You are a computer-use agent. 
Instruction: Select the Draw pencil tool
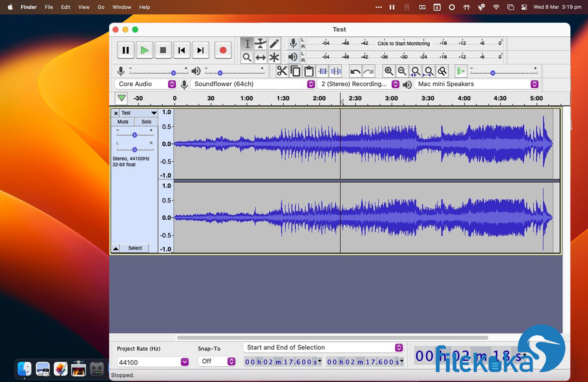click(x=274, y=44)
